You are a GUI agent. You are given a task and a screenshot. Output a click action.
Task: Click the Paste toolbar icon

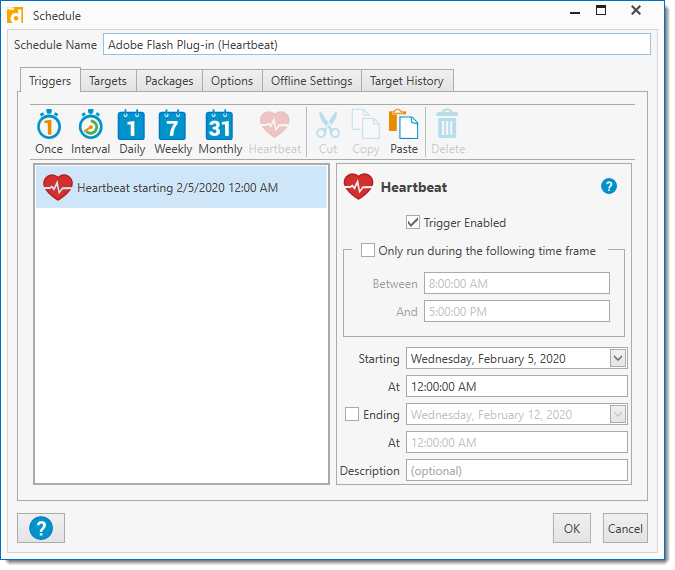(x=404, y=132)
